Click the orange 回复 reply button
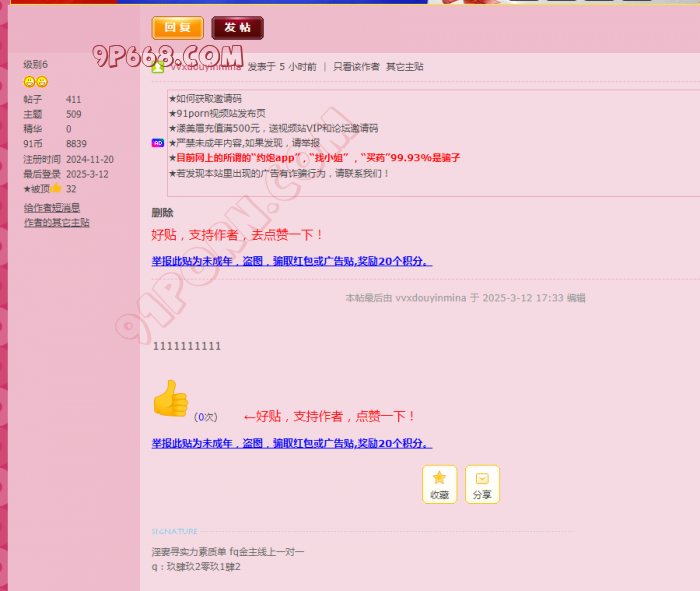 click(x=177, y=28)
